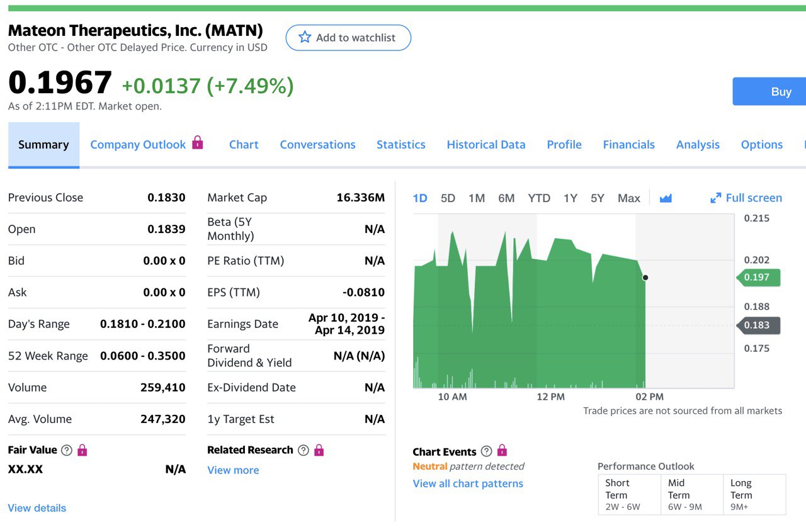This screenshot has width=806, height=532.
Task: Click the Full screen expand arrows icon
Action: 716,198
